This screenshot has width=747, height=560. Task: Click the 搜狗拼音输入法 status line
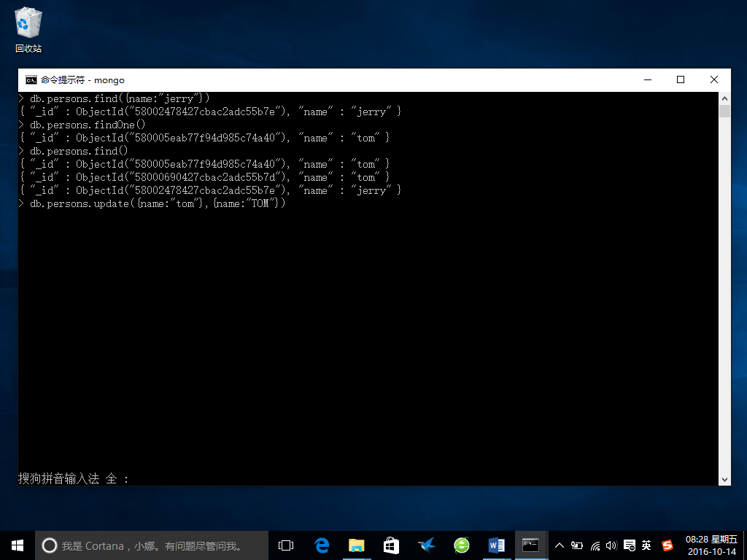tap(74, 478)
